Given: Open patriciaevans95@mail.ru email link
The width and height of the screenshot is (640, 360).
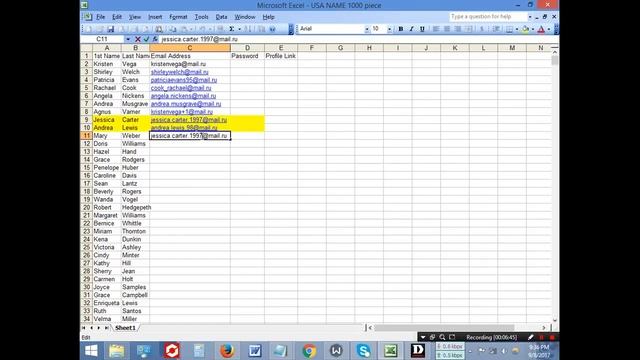Looking at the screenshot, I should 184,80.
